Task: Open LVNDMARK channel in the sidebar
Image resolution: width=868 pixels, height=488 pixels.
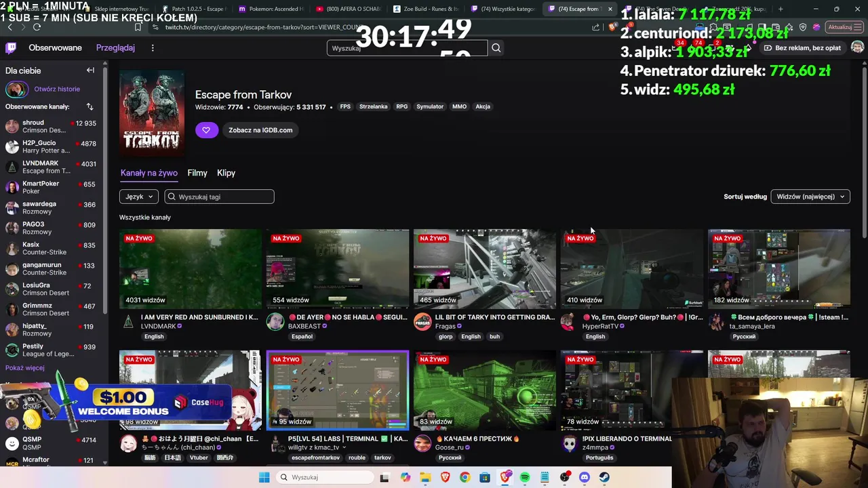Action: point(51,167)
